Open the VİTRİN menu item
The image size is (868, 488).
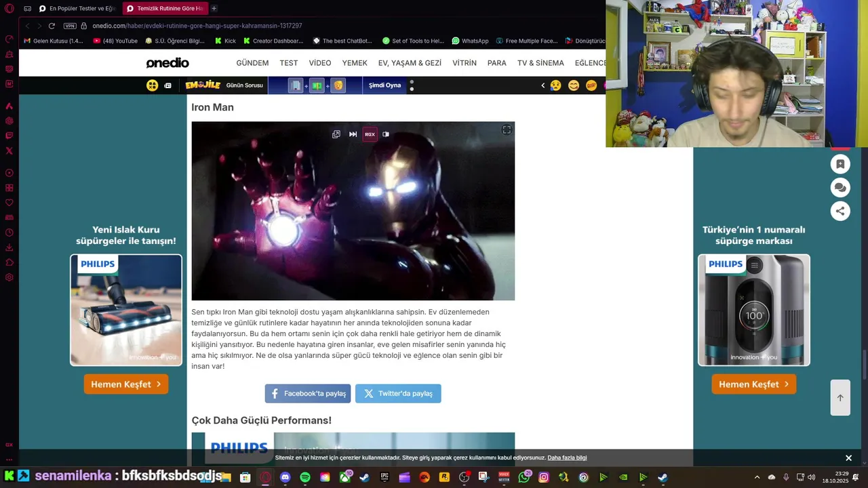(x=465, y=63)
